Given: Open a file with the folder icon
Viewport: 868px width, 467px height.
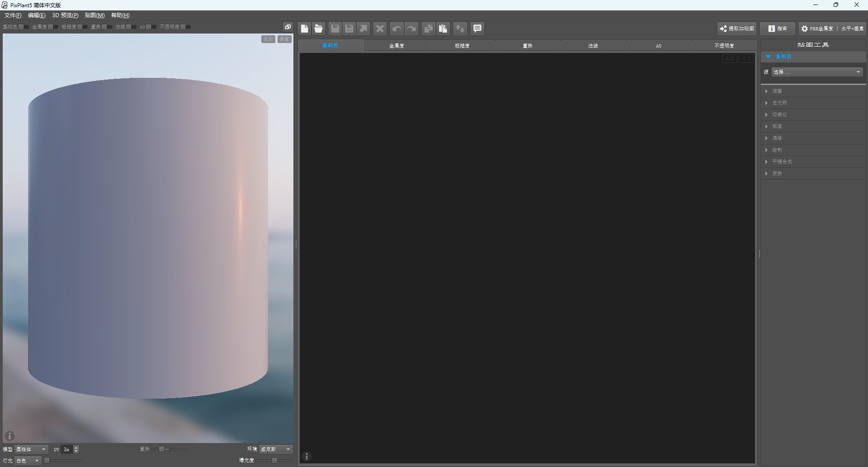Looking at the screenshot, I should 319,29.
